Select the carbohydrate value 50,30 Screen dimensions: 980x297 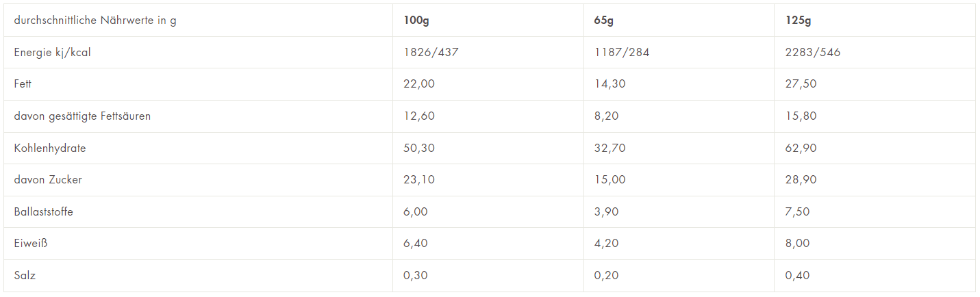pyautogui.click(x=419, y=148)
